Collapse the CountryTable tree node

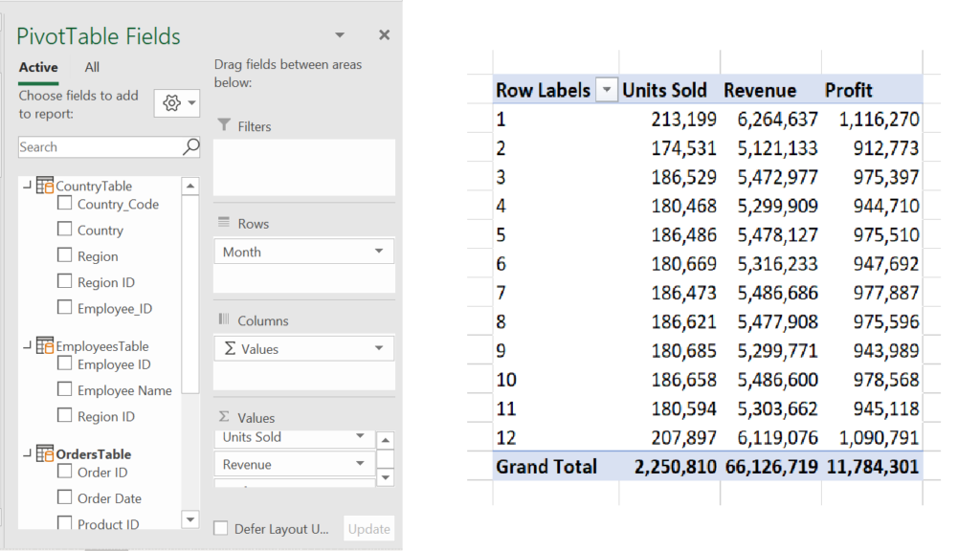pyautogui.click(x=27, y=186)
